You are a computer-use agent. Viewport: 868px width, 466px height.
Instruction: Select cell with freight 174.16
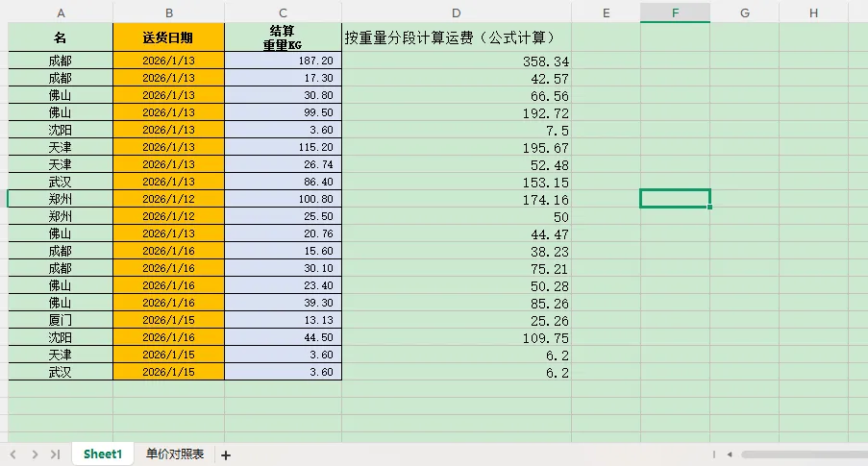pyautogui.click(x=457, y=199)
